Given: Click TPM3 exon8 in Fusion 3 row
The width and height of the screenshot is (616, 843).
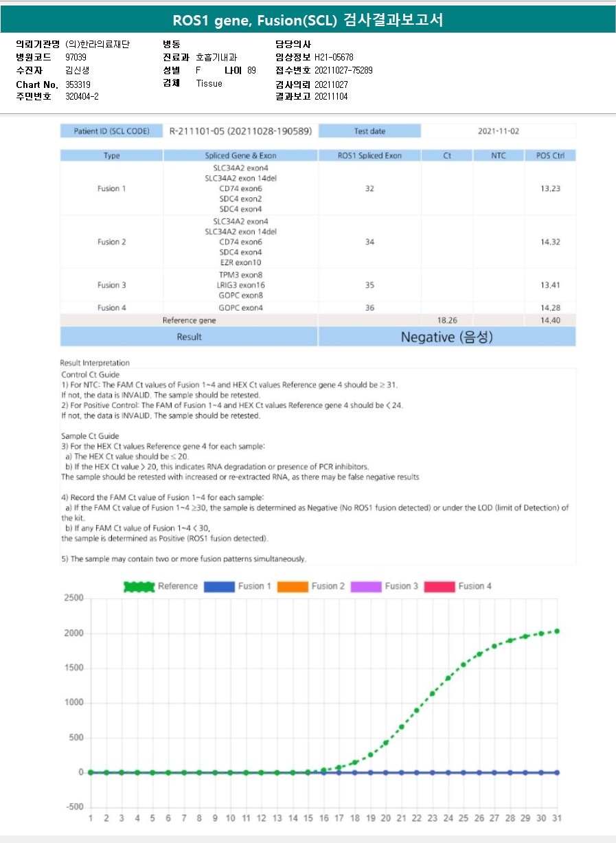Looking at the screenshot, I should click(240, 275).
